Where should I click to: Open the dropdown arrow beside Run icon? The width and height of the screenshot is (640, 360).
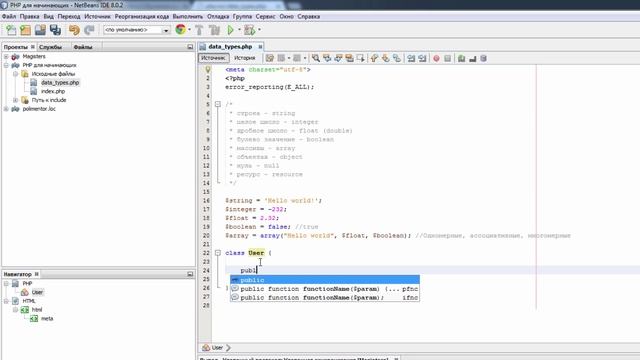click(x=239, y=30)
